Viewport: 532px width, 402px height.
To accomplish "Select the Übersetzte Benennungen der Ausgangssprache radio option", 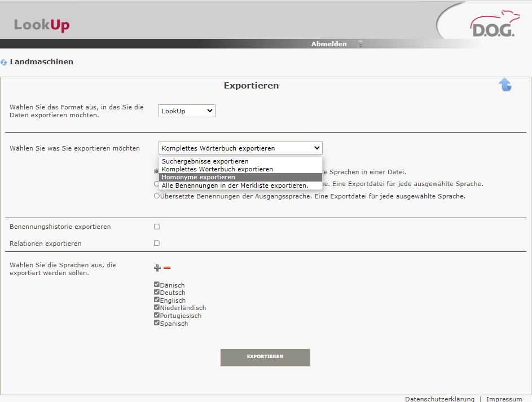I will [x=157, y=196].
